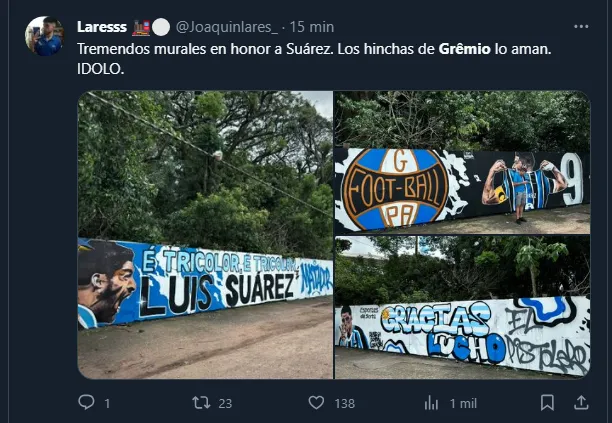Click the train emoji beside the name
This screenshot has width=612, height=423.
point(141,28)
